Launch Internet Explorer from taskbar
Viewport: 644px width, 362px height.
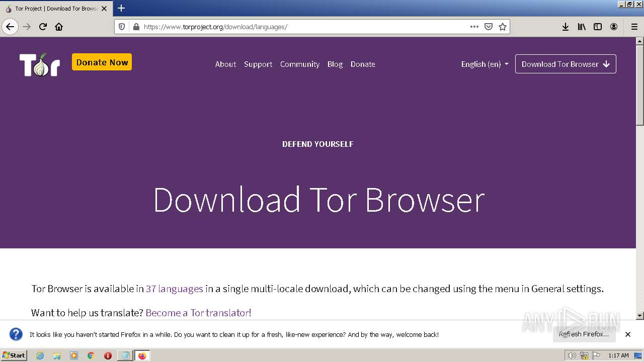tap(40, 355)
